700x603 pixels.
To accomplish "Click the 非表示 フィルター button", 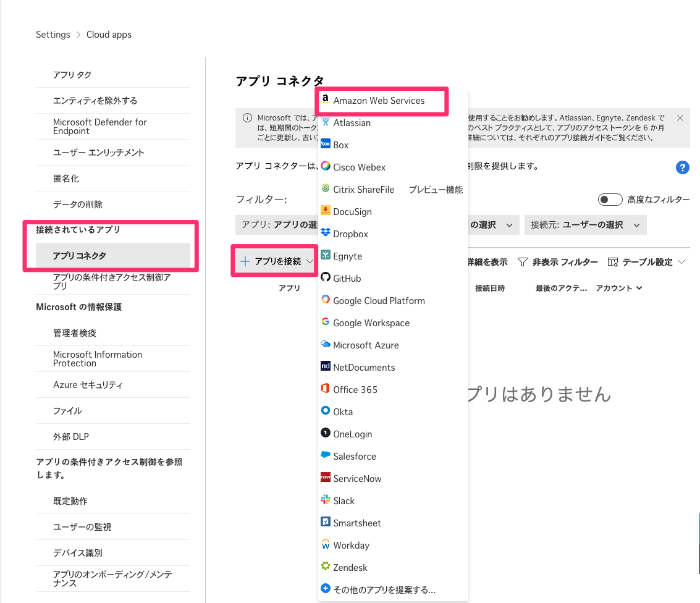I will click(557, 262).
